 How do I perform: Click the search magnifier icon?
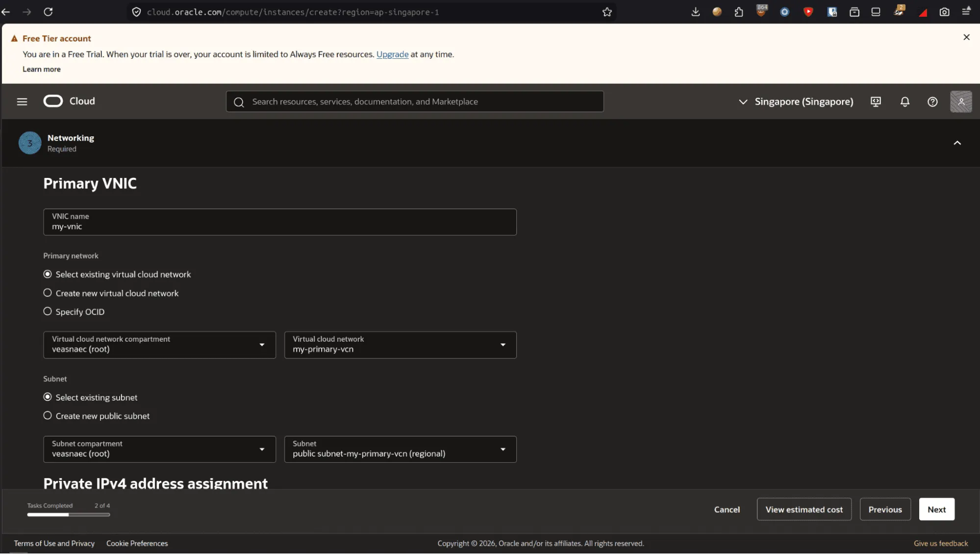point(239,102)
